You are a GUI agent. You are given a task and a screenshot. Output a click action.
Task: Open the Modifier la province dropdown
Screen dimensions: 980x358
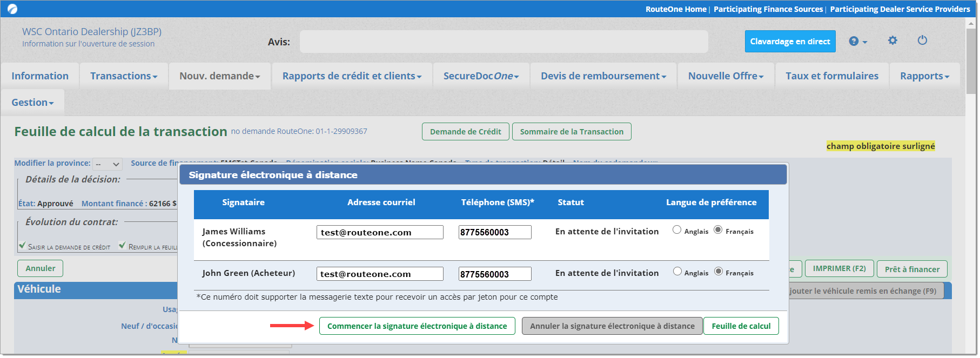[108, 164]
